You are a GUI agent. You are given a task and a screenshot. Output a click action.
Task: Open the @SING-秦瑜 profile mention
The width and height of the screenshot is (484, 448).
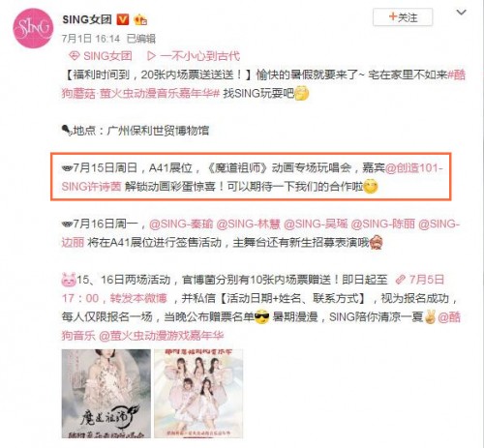coord(181,224)
